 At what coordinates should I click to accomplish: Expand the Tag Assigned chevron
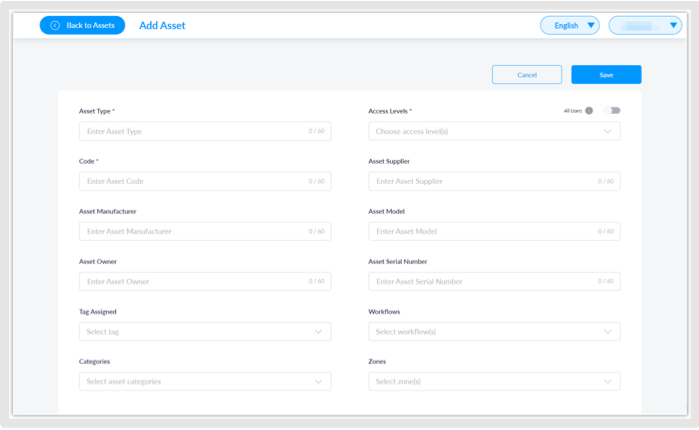(318, 331)
